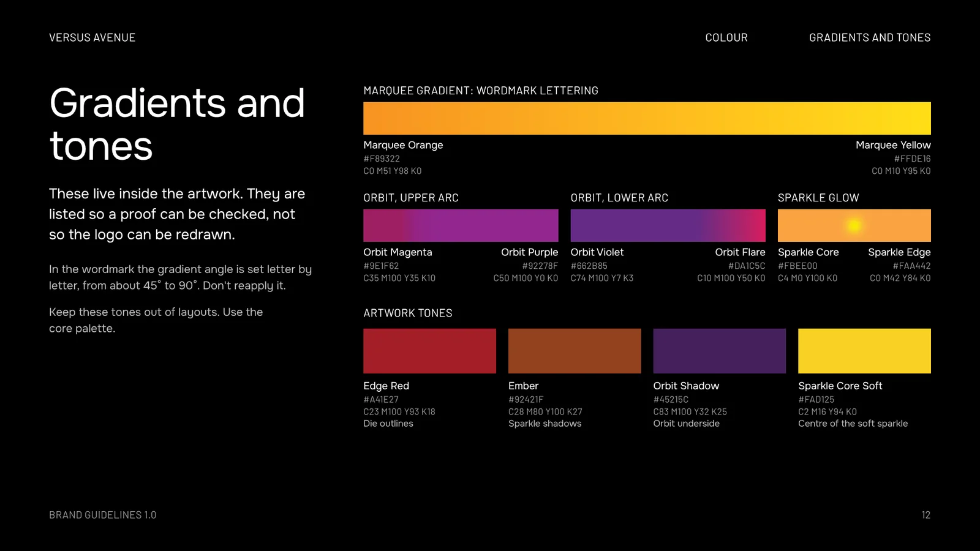The width and height of the screenshot is (980, 551).
Task: Click the 'C83 M100 Y32 K25' CMYK value
Action: [690, 412]
